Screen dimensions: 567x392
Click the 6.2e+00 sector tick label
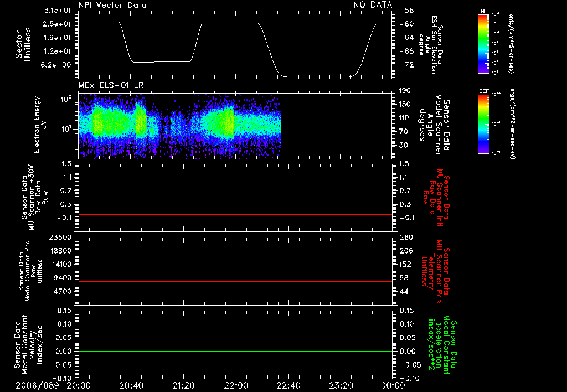57,65
